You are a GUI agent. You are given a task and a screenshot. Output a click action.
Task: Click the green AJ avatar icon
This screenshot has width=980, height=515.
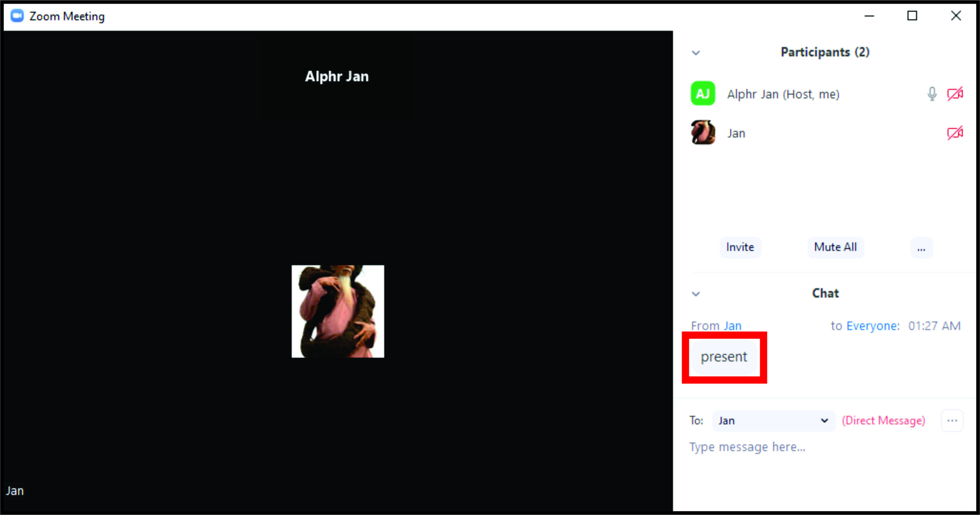click(x=702, y=93)
